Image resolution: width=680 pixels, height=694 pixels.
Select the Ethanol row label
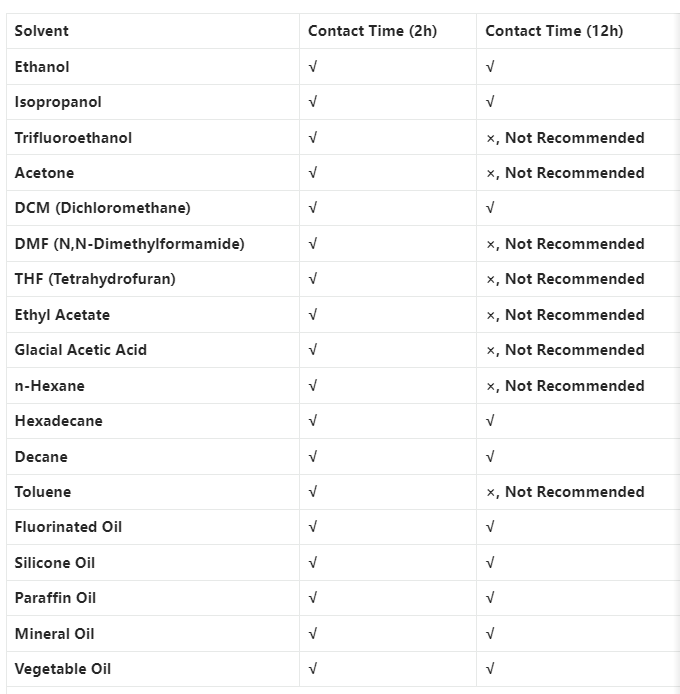[42, 67]
